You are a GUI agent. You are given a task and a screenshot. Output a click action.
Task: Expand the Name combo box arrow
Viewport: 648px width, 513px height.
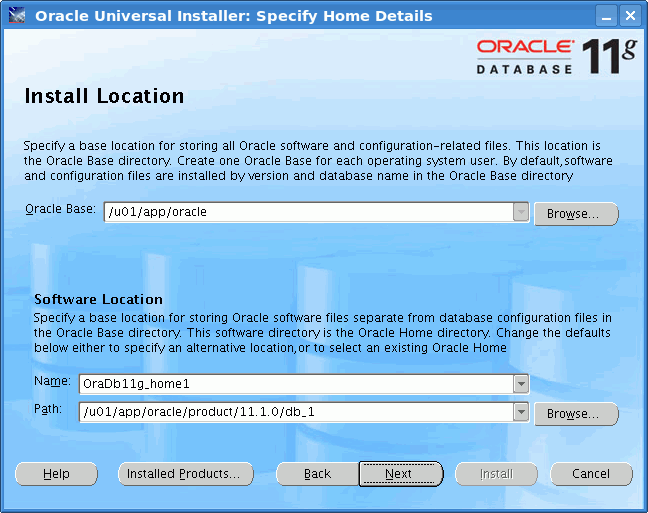521,384
